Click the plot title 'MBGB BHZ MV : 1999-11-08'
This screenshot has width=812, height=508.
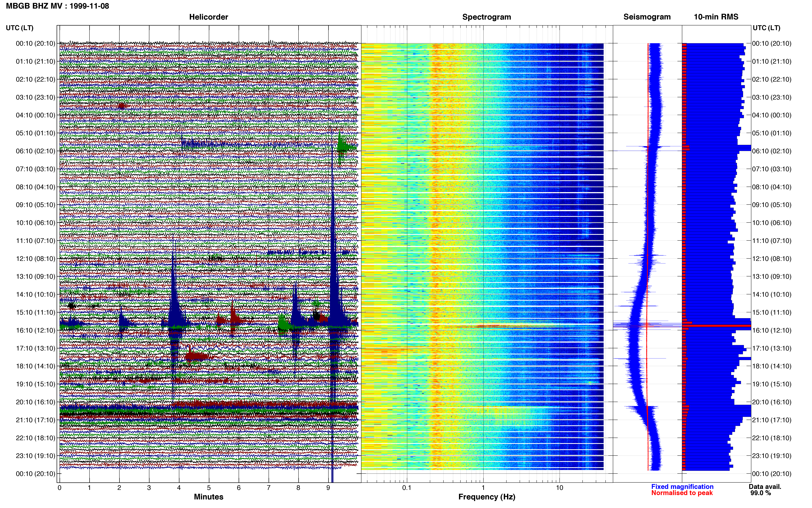[57, 6]
